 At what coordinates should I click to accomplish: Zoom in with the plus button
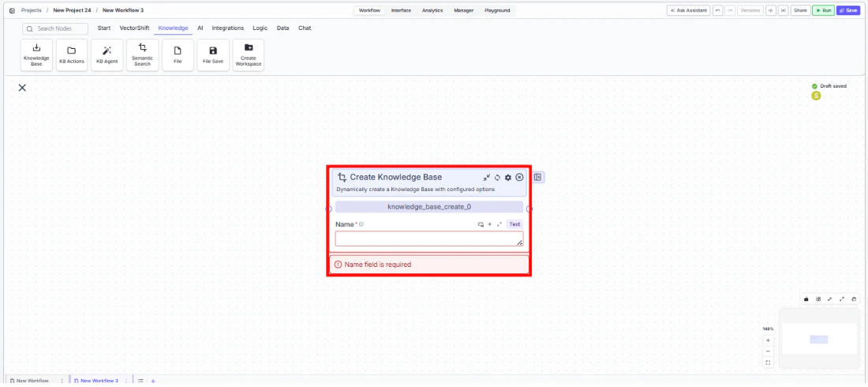click(768, 340)
